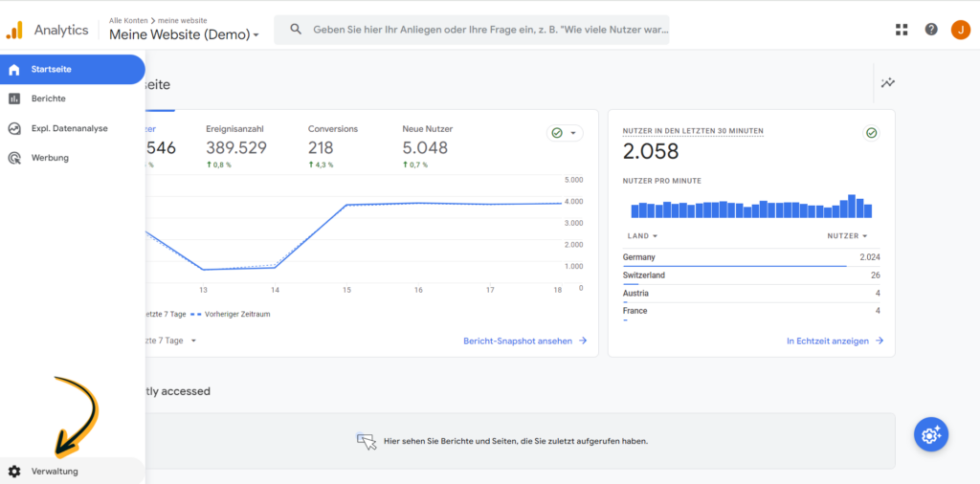Screen dimensions: 980x484
Task: Click In Echtzeit anzeigen link
Action: 835,341
